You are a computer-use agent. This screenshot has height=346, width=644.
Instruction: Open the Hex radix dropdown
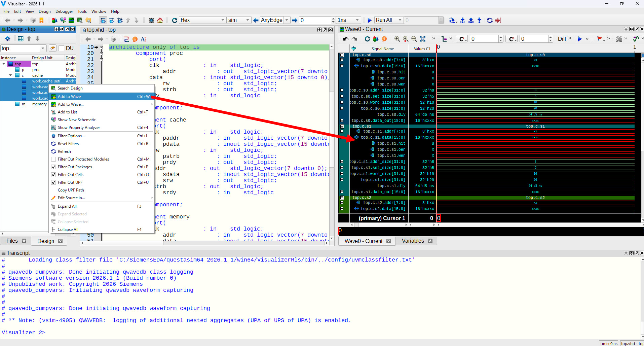point(223,20)
